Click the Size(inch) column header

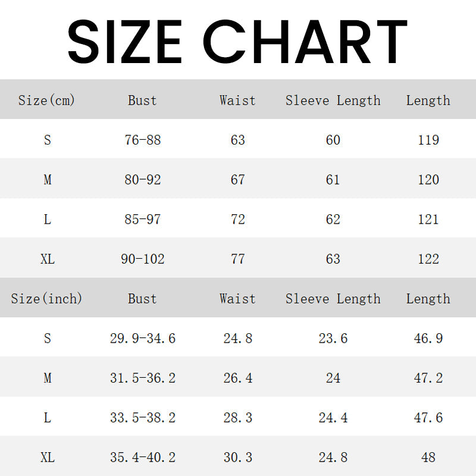click(47, 299)
